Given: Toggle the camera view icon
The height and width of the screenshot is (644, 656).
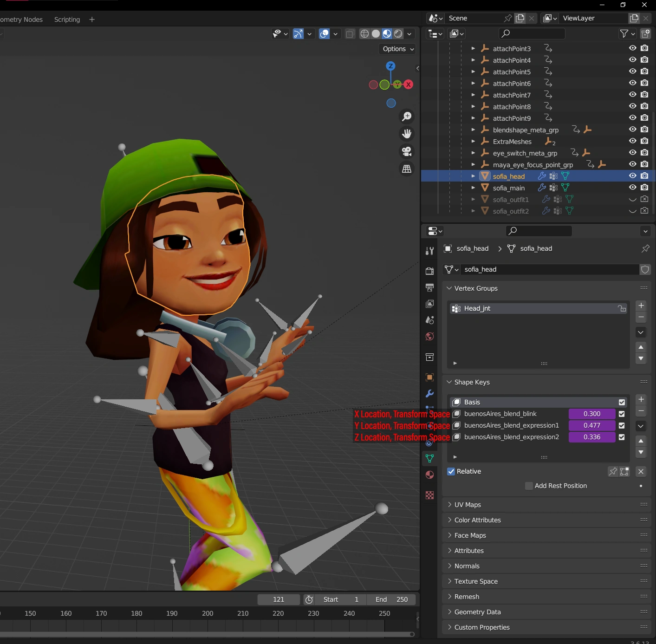Looking at the screenshot, I should click(x=407, y=151).
